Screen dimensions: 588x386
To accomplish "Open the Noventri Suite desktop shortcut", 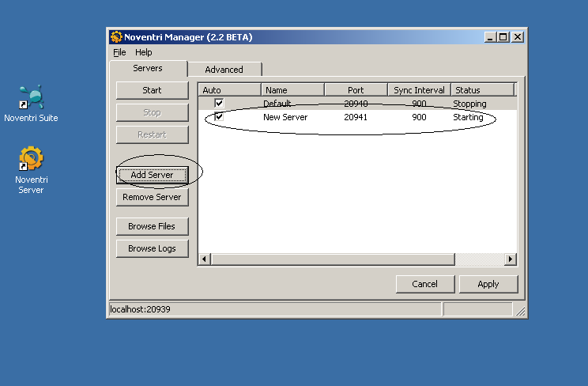I will pyautogui.click(x=31, y=104).
